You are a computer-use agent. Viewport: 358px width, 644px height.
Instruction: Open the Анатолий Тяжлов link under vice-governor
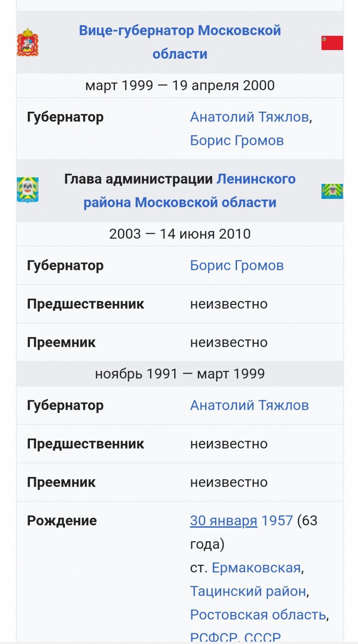click(249, 117)
